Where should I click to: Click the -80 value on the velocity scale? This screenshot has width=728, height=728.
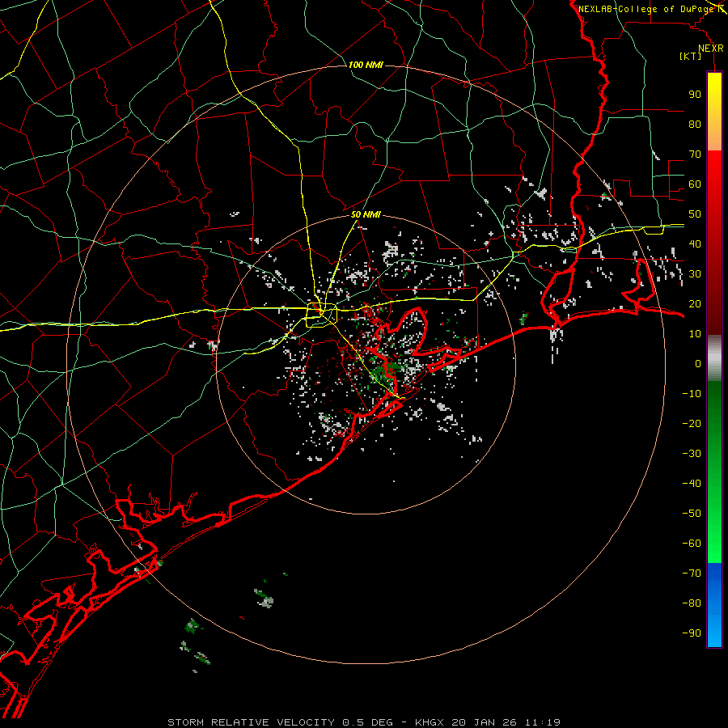click(692, 603)
